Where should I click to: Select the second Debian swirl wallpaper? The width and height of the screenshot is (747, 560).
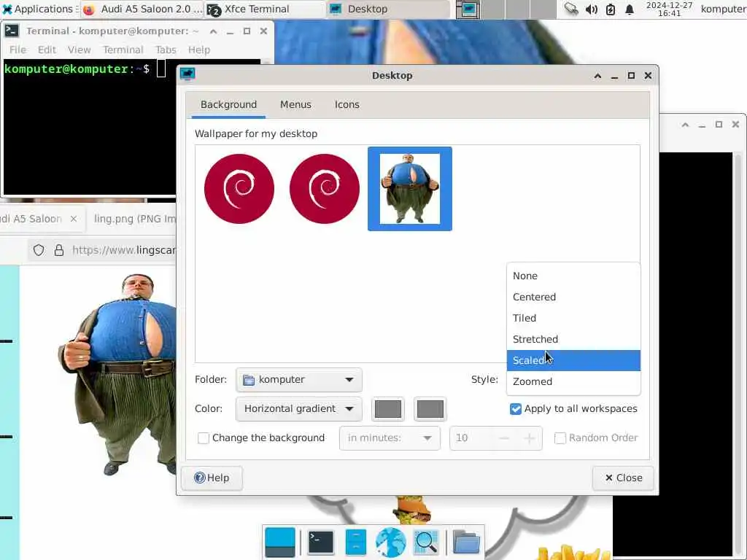pos(325,189)
